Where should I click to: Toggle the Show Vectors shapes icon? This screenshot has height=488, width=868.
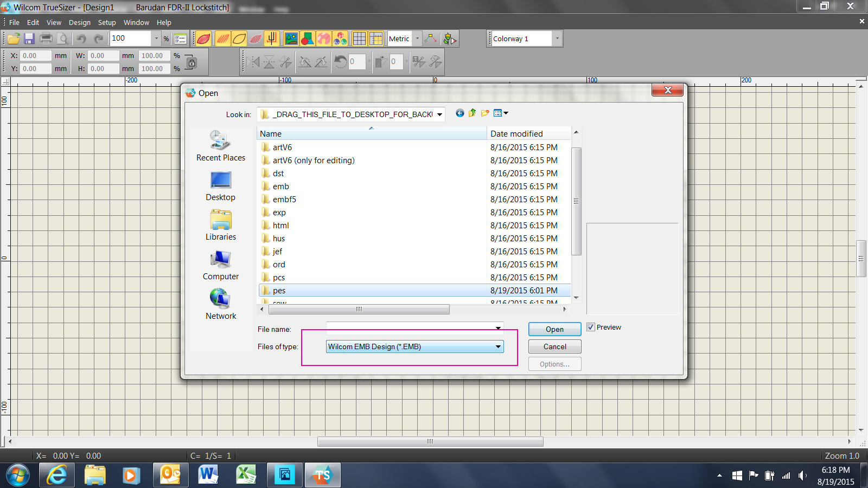pyautogui.click(x=308, y=38)
